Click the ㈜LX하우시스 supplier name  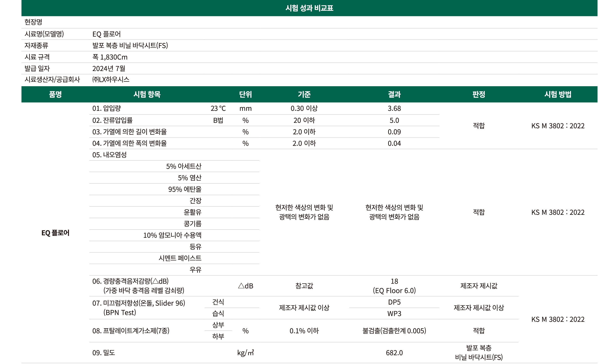pos(111,80)
